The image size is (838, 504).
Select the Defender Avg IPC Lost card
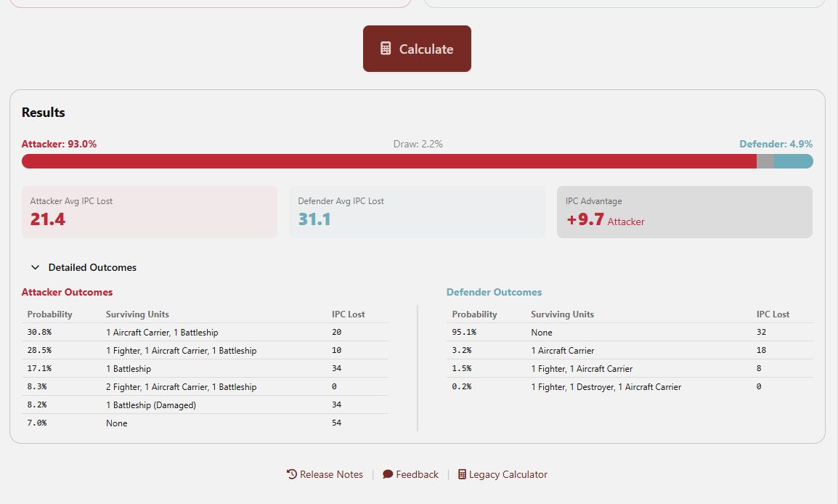(417, 211)
